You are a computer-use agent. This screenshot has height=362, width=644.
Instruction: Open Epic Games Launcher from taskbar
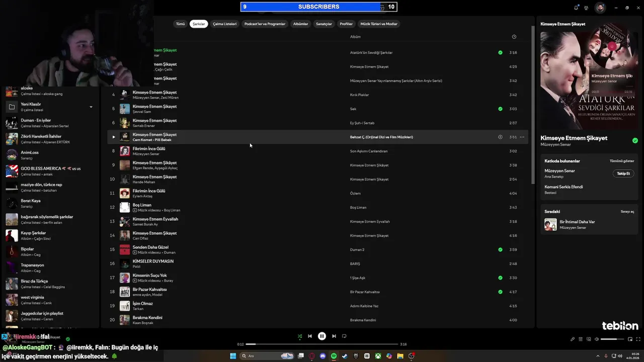coord(356,356)
